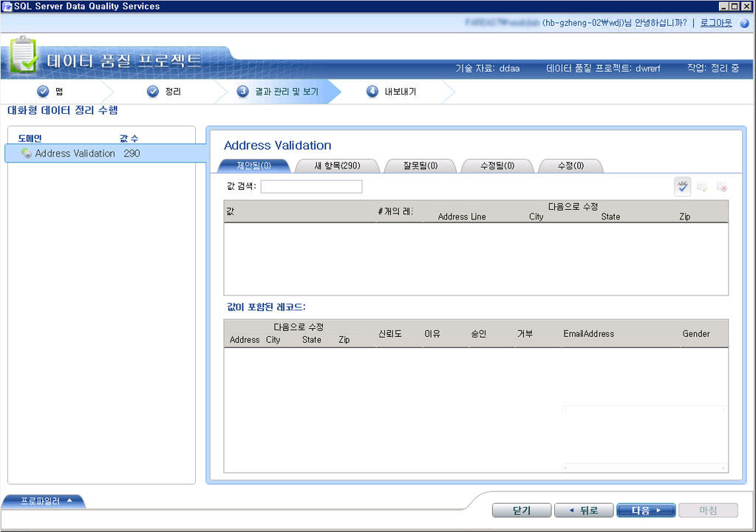Click the 마침 button
756x532 pixels.
[x=708, y=511]
